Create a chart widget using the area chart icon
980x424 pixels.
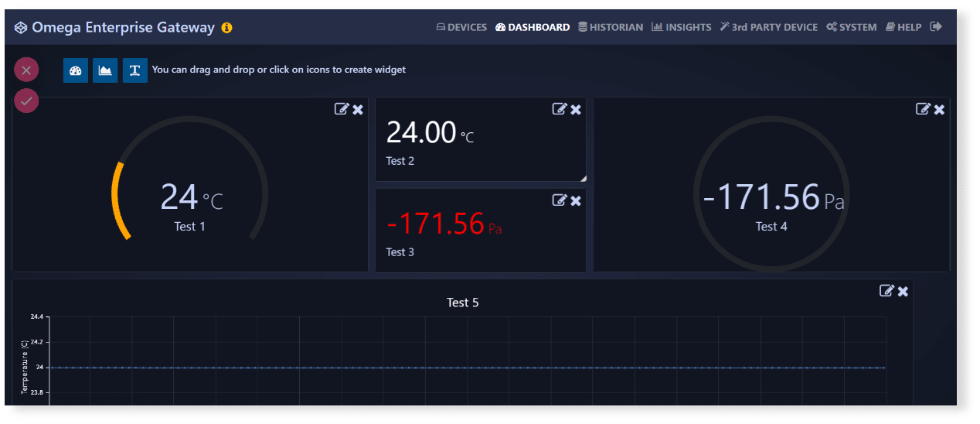point(105,70)
